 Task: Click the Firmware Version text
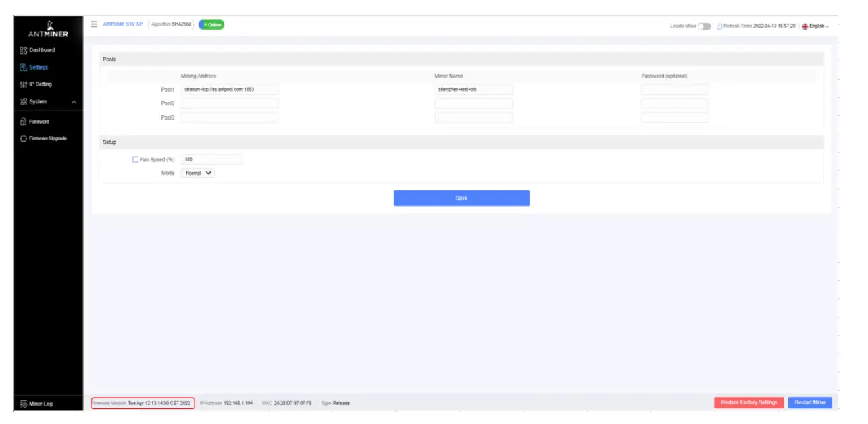[x=143, y=403]
